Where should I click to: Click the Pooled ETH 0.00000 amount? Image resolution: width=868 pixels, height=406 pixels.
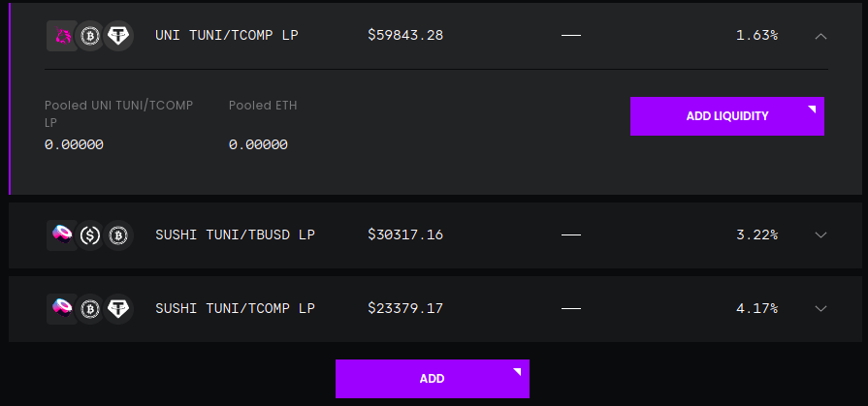(258, 145)
